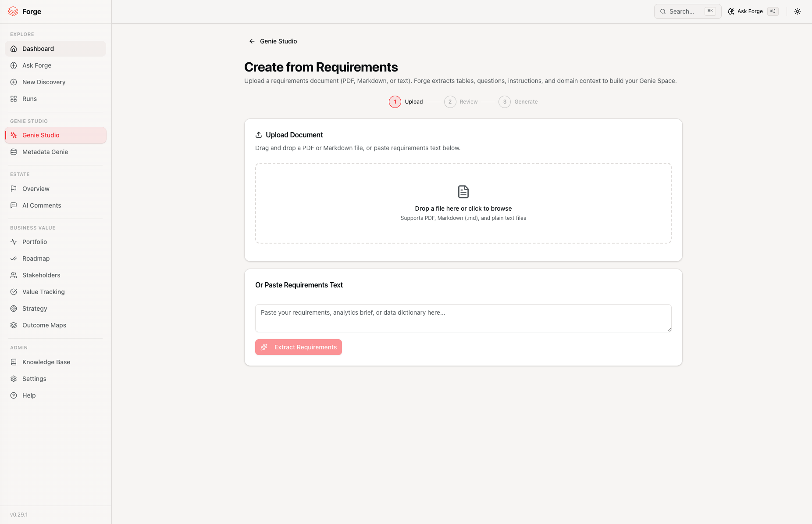Click Ask Forge sidebar icon
Image resolution: width=812 pixels, height=524 pixels.
pyautogui.click(x=14, y=65)
